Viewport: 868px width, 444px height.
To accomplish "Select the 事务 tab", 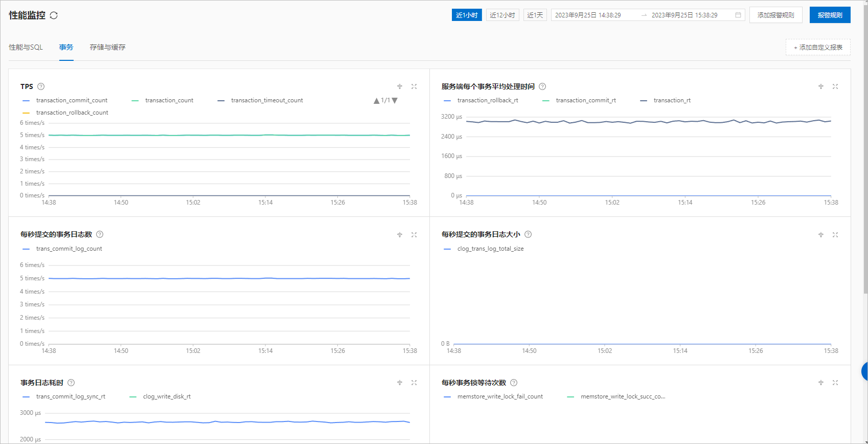I will click(66, 47).
